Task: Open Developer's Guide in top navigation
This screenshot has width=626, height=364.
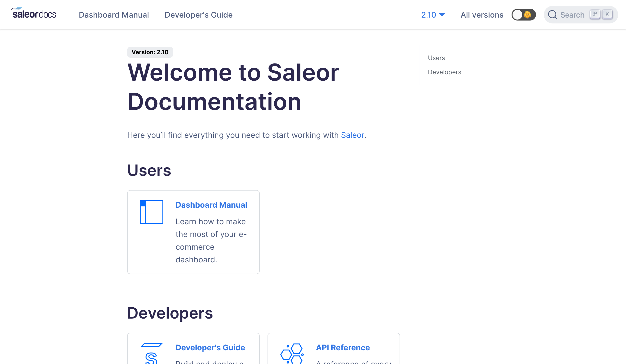Action: pyautogui.click(x=199, y=15)
